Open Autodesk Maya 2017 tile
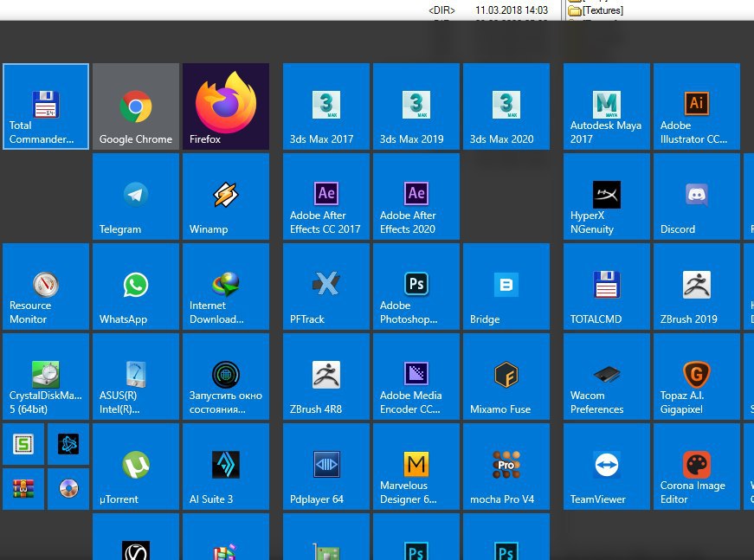 606,106
